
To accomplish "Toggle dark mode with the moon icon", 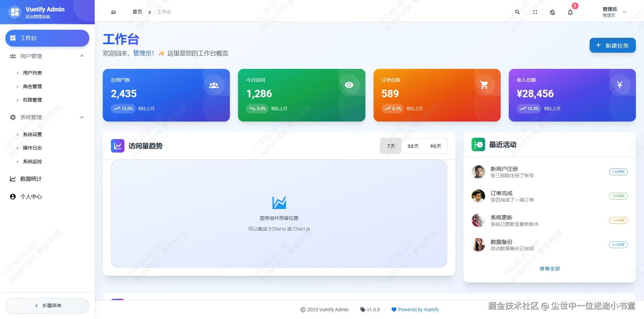I will (552, 12).
